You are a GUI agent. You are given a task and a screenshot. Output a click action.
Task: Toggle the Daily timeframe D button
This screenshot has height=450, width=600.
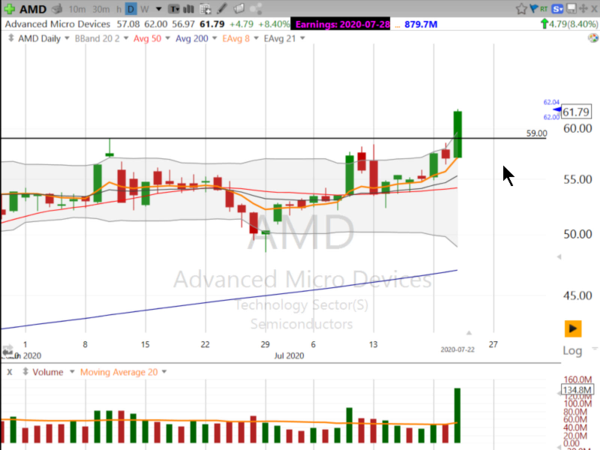pos(129,9)
